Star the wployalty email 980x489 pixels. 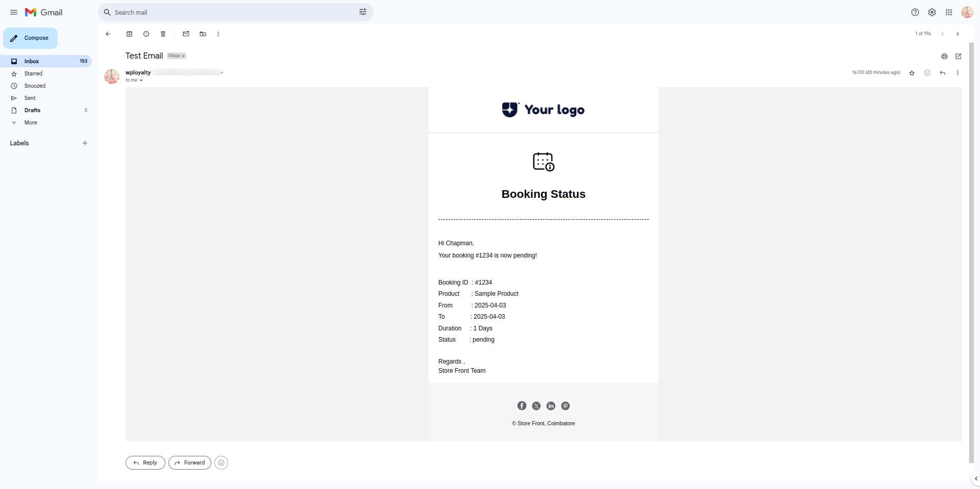pos(912,73)
